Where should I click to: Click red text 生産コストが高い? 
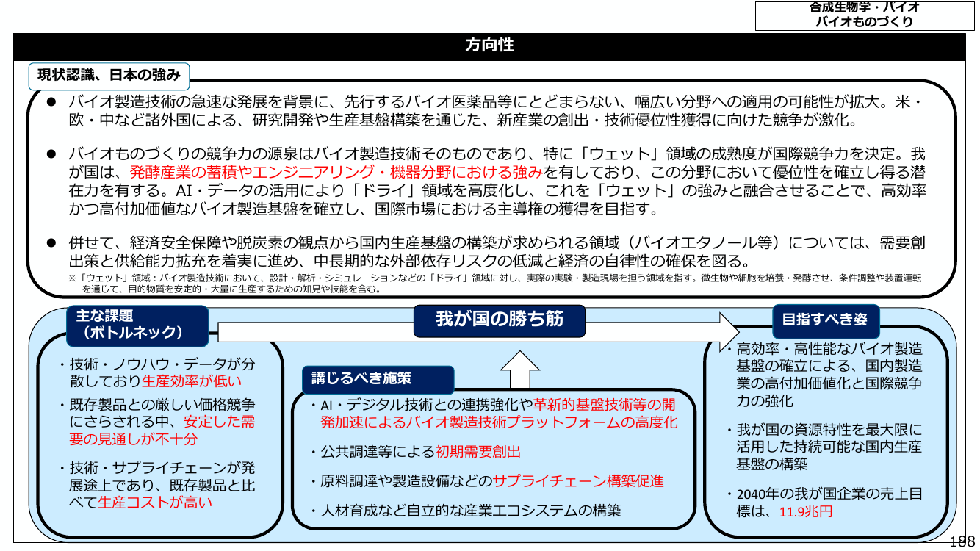click(155, 503)
